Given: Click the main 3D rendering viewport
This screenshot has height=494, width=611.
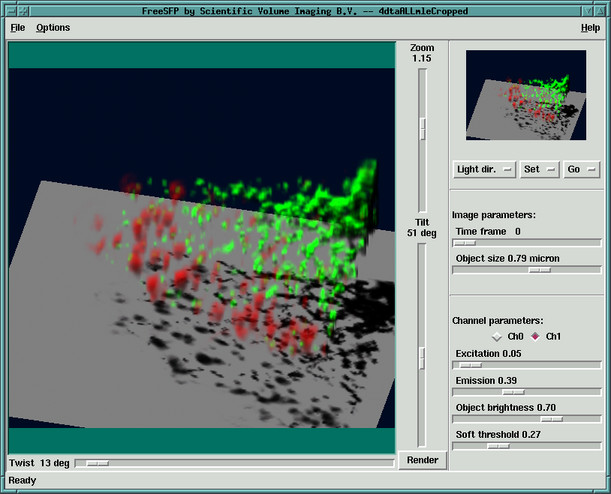Looking at the screenshot, I should pyautogui.click(x=202, y=248).
